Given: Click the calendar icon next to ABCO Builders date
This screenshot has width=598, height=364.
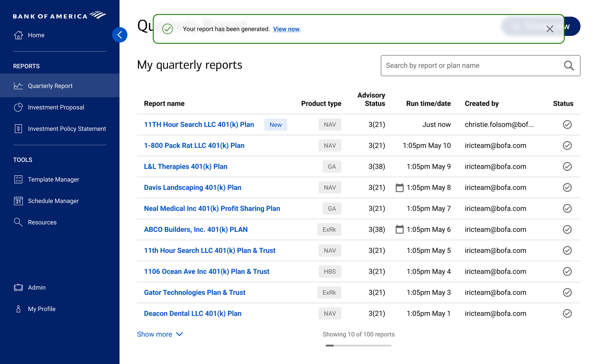Looking at the screenshot, I should coord(400,229).
